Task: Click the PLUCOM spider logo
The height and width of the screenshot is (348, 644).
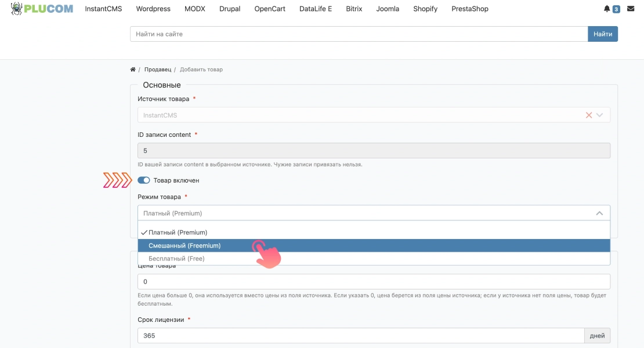Action: click(x=42, y=9)
